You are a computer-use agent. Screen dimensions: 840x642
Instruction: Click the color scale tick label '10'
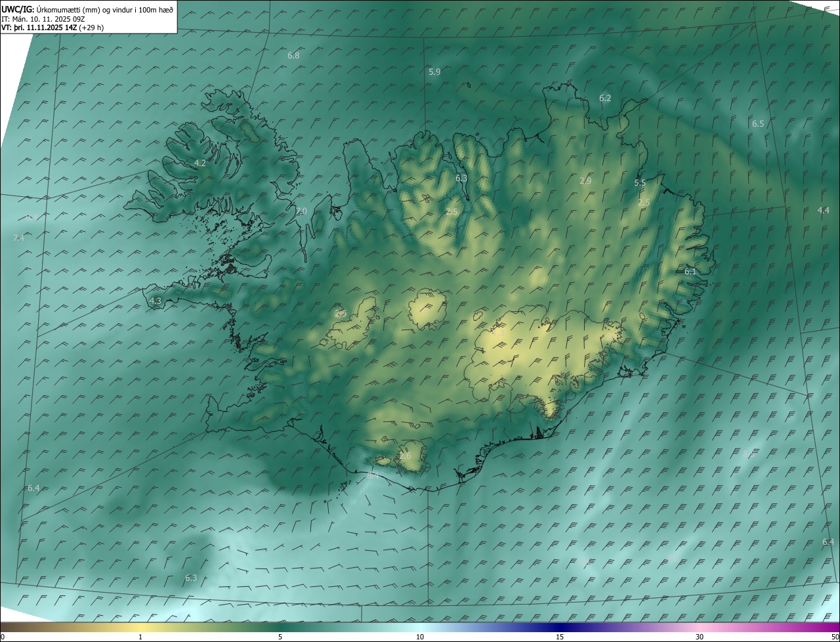[420, 637]
